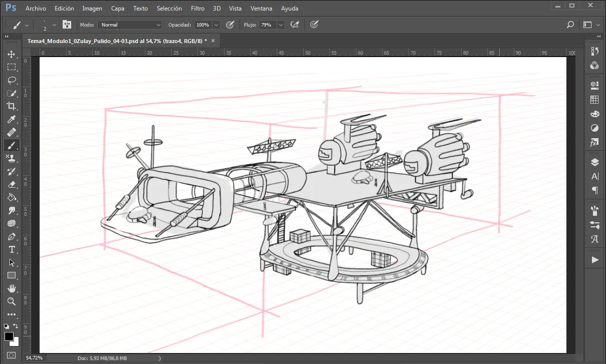
Task: Open the Texto menu
Action: [x=141, y=9]
